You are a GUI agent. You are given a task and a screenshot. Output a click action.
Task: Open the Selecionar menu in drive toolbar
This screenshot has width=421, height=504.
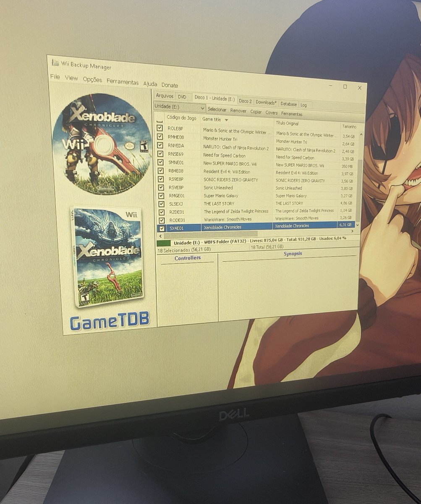pos(217,110)
